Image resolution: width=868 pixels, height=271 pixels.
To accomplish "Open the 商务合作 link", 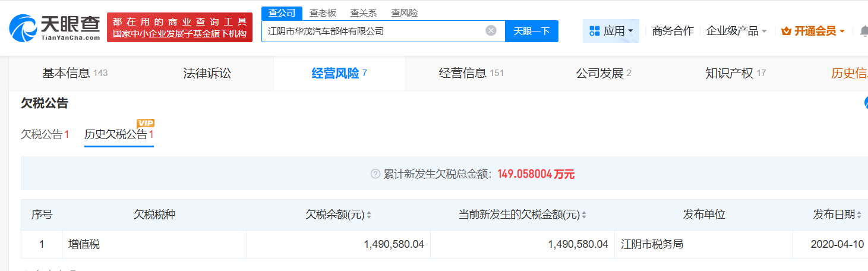I will coord(673,31).
